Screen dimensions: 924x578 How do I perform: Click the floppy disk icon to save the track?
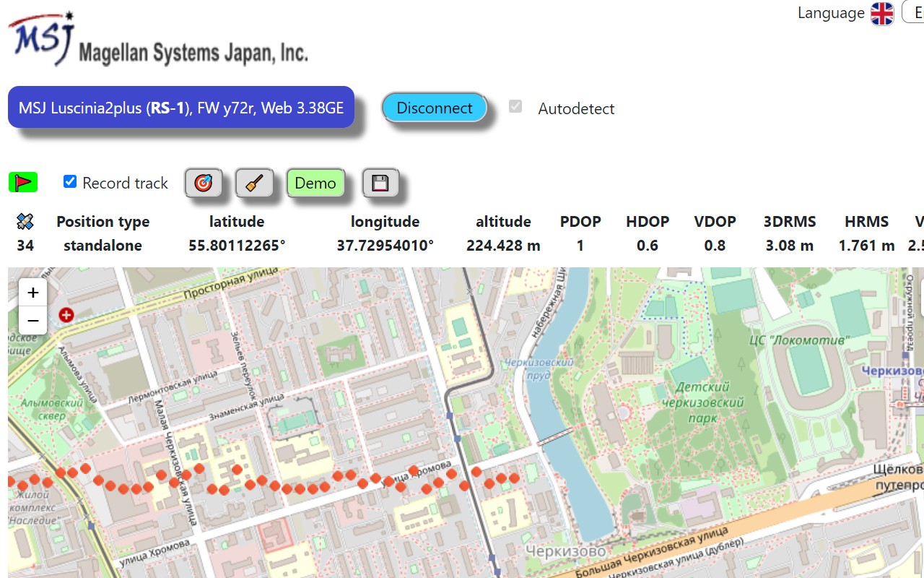(x=381, y=183)
